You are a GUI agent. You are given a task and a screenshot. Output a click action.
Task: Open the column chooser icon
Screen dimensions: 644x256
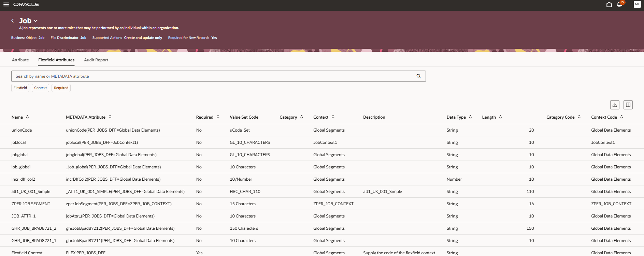tap(628, 105)
